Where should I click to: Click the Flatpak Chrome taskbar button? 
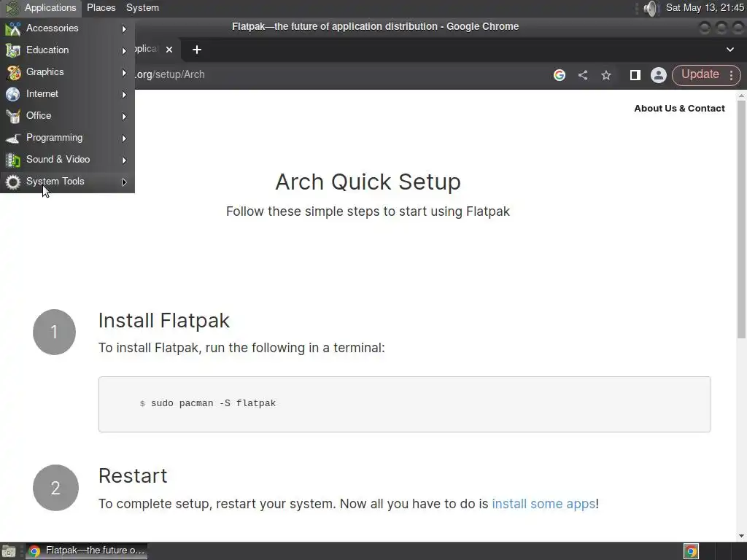[x=86, y=551]
